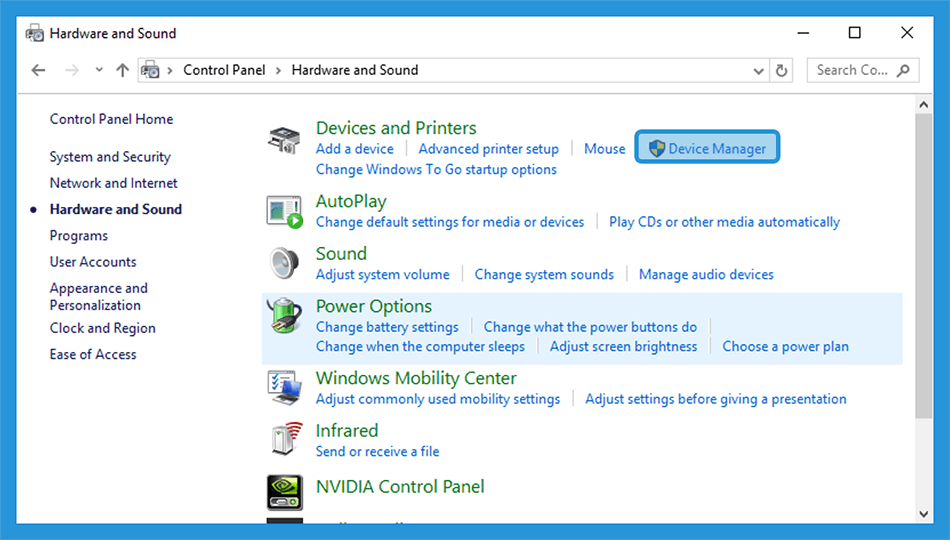Open the recent locations dropdown arrow
Viewport: 950px width, 540px height.
point(99,70)
